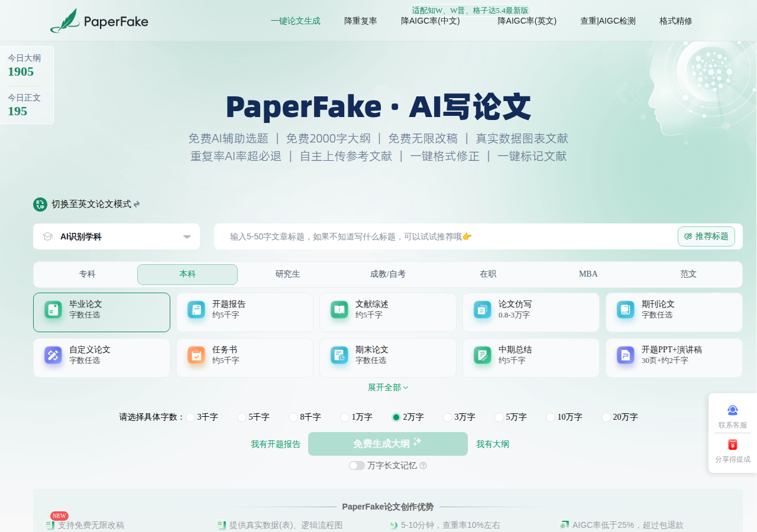Click the language switch circular icon
The image size is (757, 532).
(40, 205)
